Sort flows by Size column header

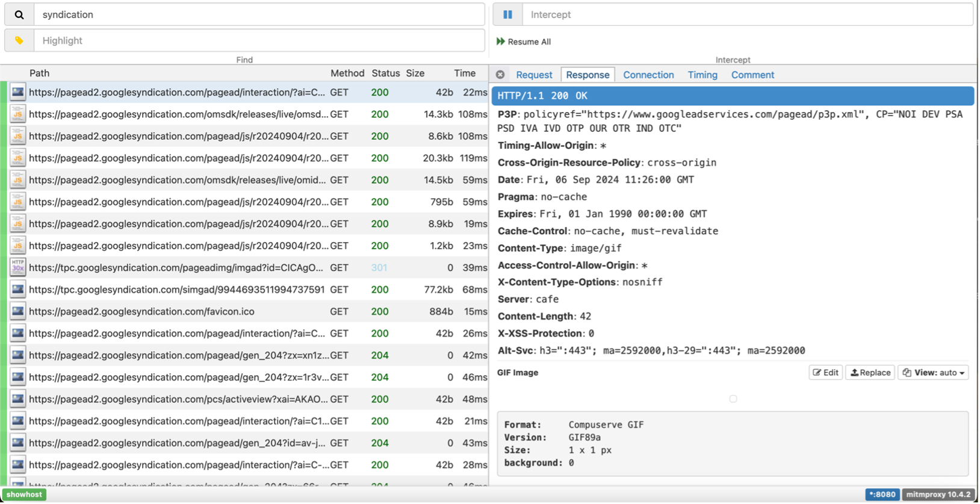[415, 73]
